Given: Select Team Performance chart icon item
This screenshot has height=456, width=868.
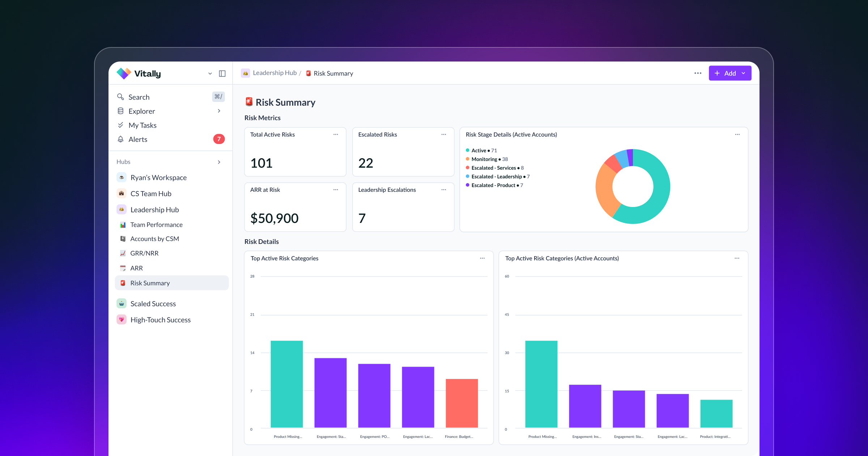Looking at the screenshot, I should tap(123, 225).
